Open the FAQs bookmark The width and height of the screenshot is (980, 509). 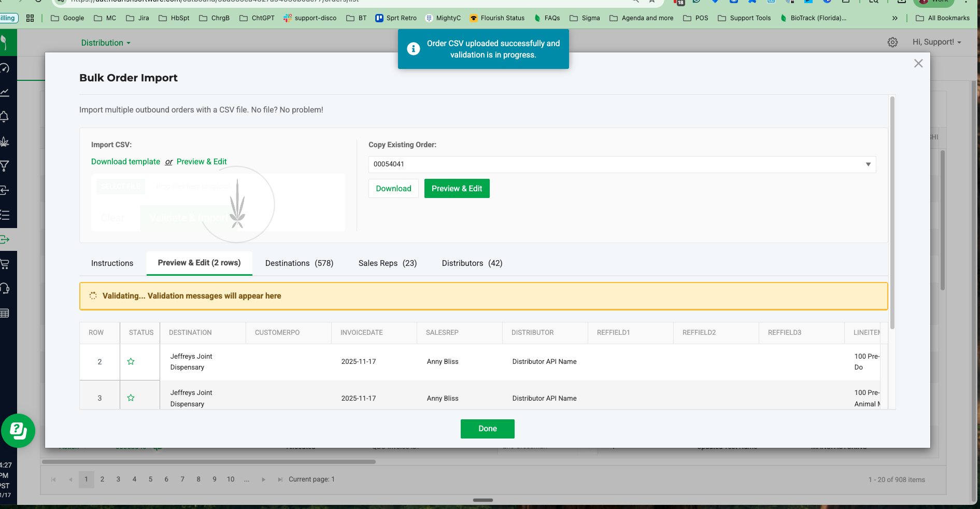click(x=547, y=18)
